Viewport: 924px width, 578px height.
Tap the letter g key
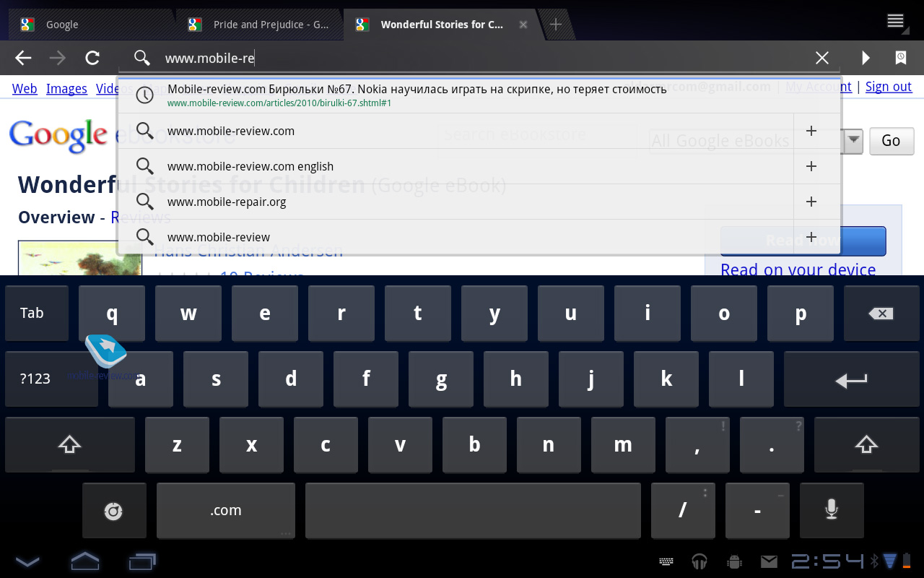(x=441, y=379)
